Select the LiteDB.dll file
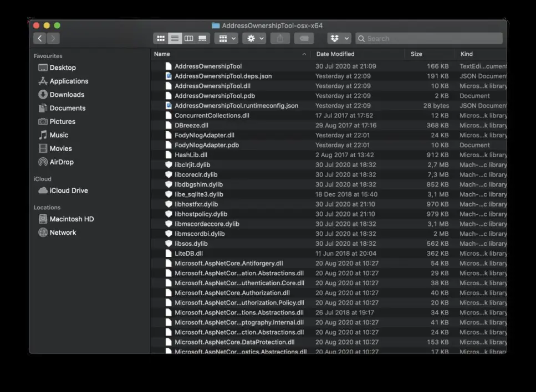 (188, 254)
